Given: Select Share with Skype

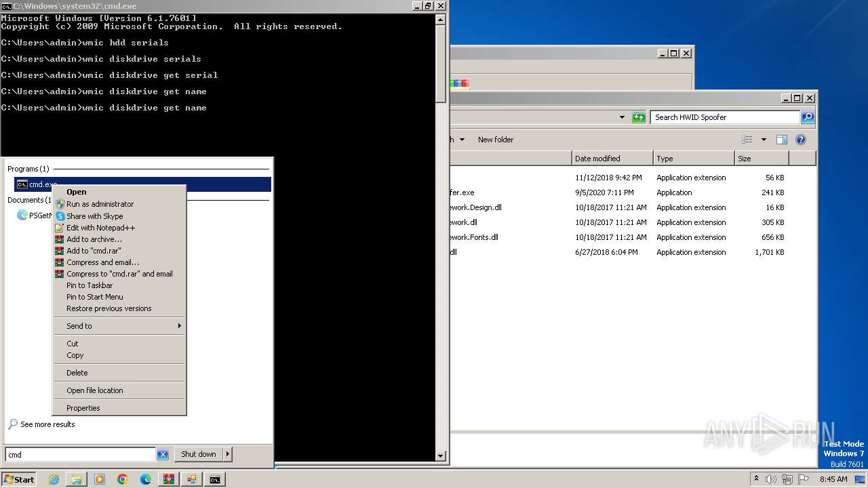Looking at the screenshot, I should [x=119, y=216].
